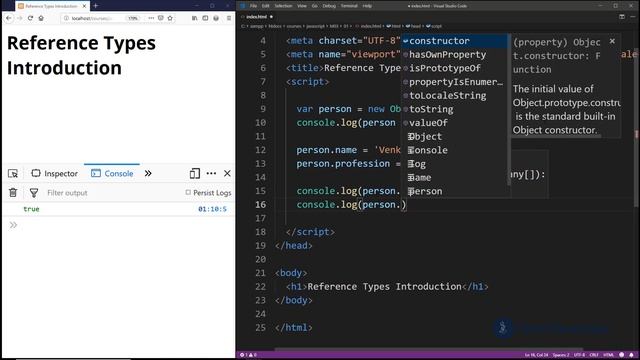This screenshot has height=360, width=640.
Task: Open the Firefox account icon
Action: tap(216, 18)
